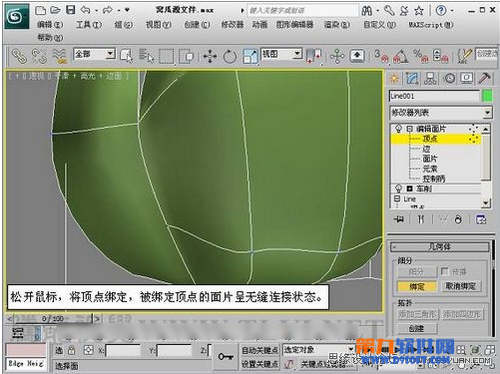Open the Select by Name tool
This screenshot has height=374, width=500.
(x=146, y=56)
